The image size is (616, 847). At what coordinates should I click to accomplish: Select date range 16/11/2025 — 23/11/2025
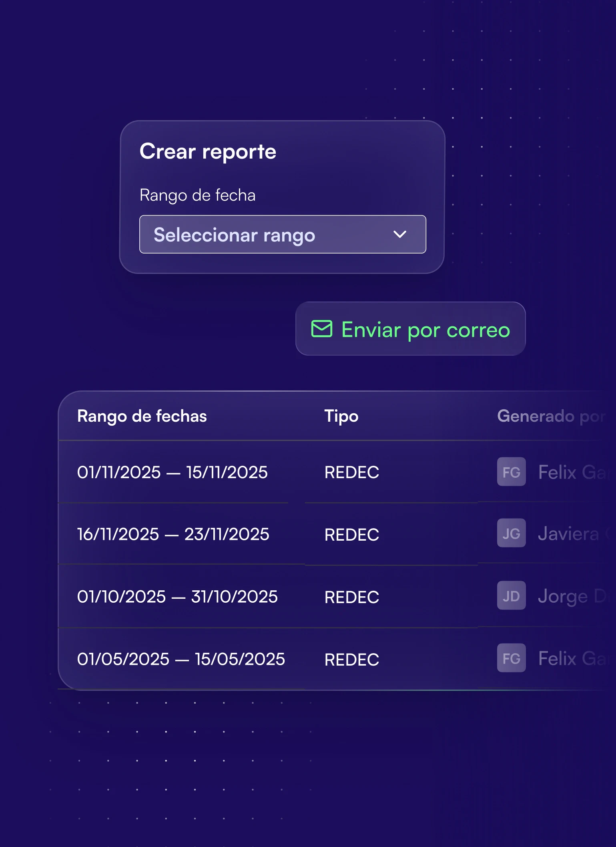173,534
